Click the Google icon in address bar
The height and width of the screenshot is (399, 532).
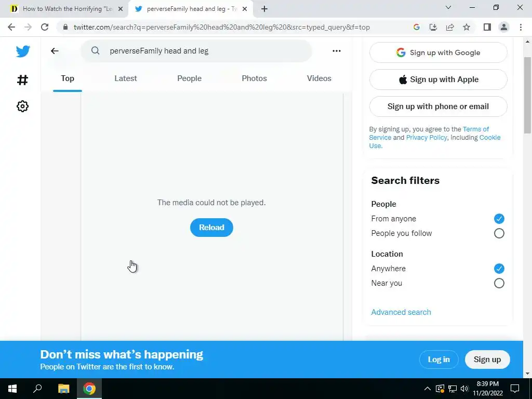click(x=417, y=27)
